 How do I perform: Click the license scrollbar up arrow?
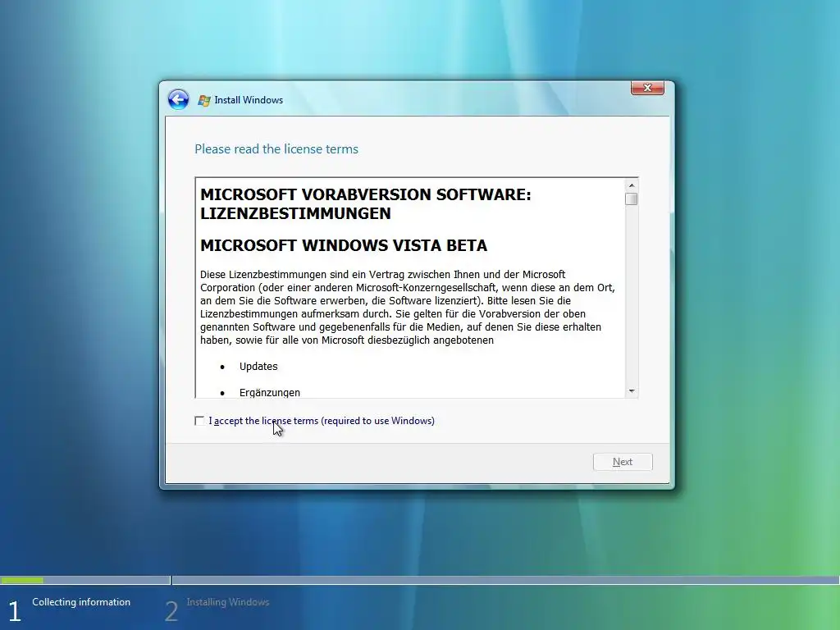[x=632, y=185]
